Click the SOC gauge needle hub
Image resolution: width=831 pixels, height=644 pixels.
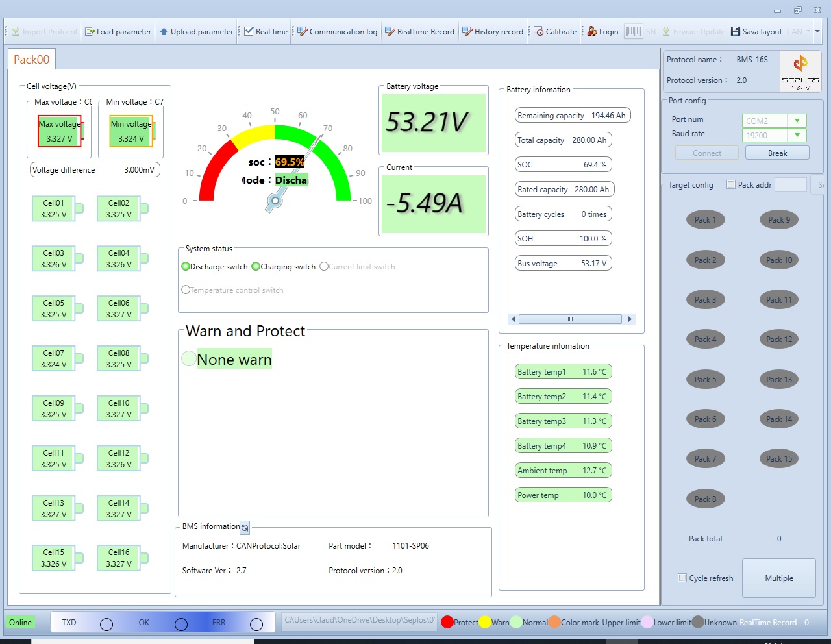tap(275, 201)
